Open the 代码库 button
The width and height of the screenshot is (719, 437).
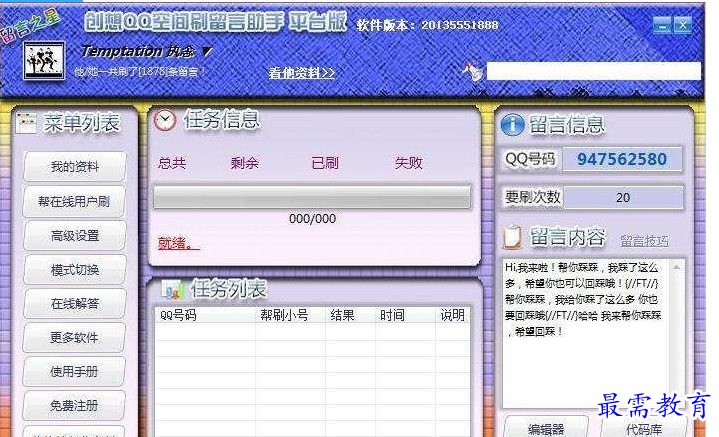tap(644, 429)
